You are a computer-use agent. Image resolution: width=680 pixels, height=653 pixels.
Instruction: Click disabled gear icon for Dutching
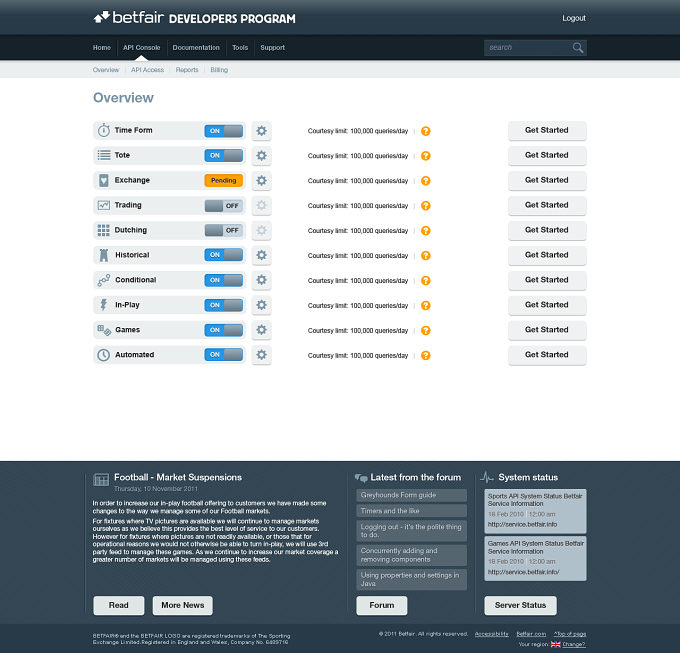click(262, 230)
